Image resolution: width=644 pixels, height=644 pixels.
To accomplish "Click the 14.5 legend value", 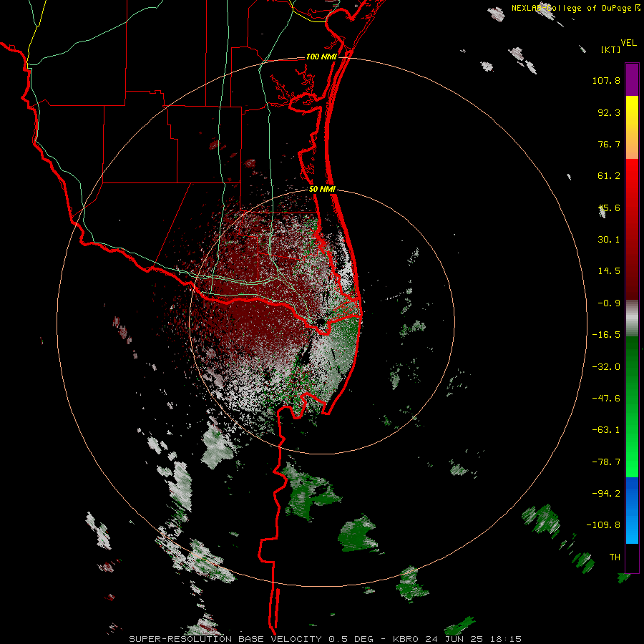I will tap(609, 271).
